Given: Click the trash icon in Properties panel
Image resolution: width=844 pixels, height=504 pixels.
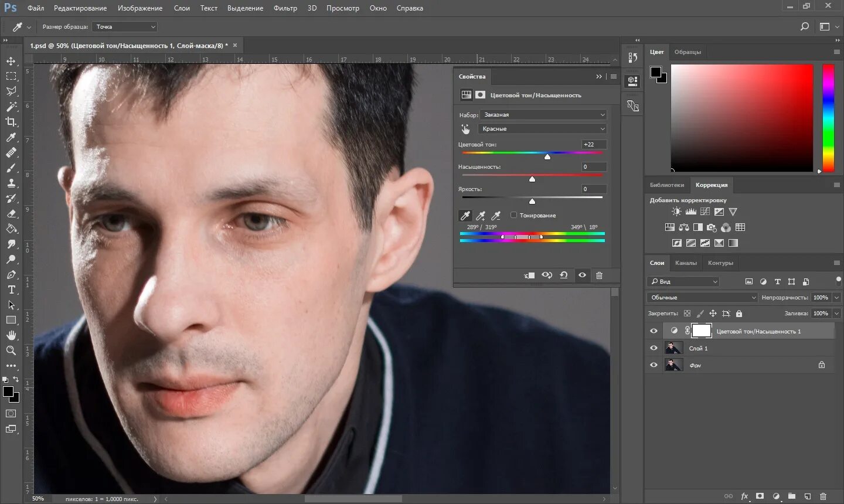Looking at the screenshot, I should coord(599,275).
